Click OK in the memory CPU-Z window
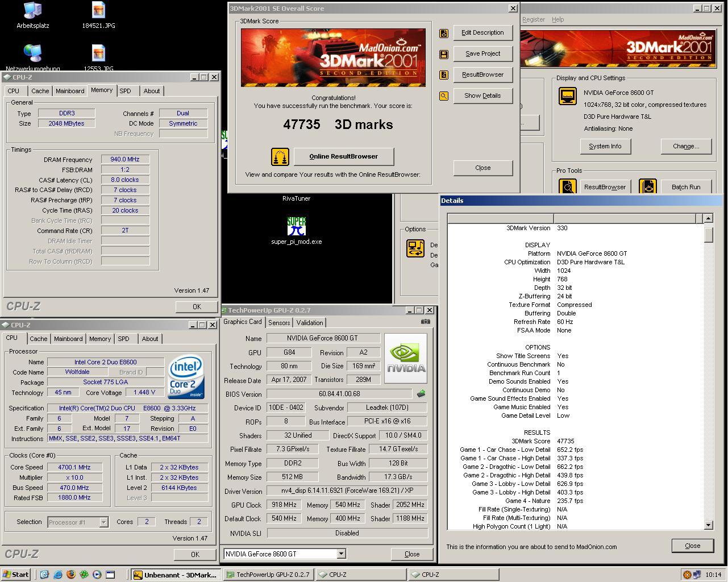The width and height of the screenshot is (728, 582). [x=197, y=306]
